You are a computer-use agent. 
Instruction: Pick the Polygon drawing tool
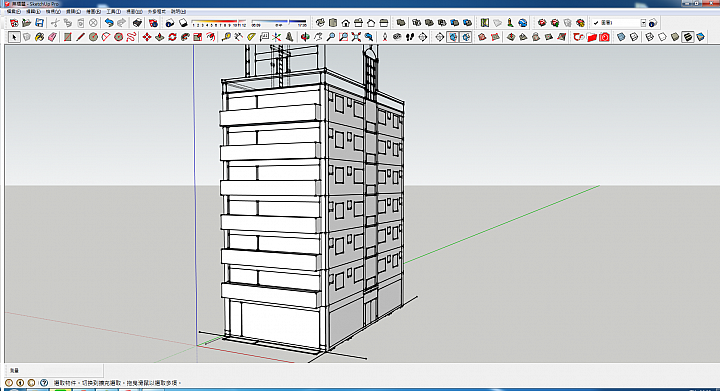point(118,37)
